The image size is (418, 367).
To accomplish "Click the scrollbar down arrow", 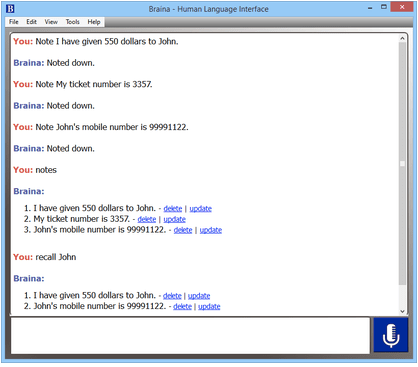I will [402, 311].
